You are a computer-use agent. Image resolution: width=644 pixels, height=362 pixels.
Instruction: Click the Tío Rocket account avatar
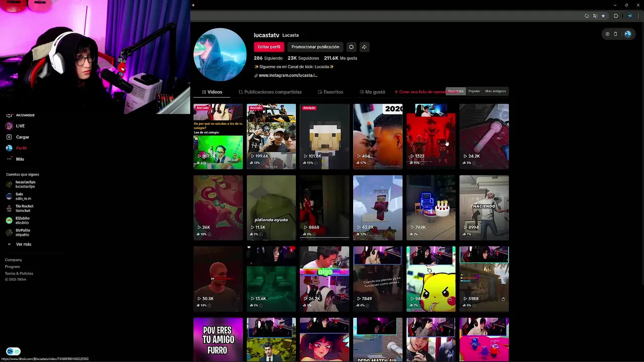point(9,208)
